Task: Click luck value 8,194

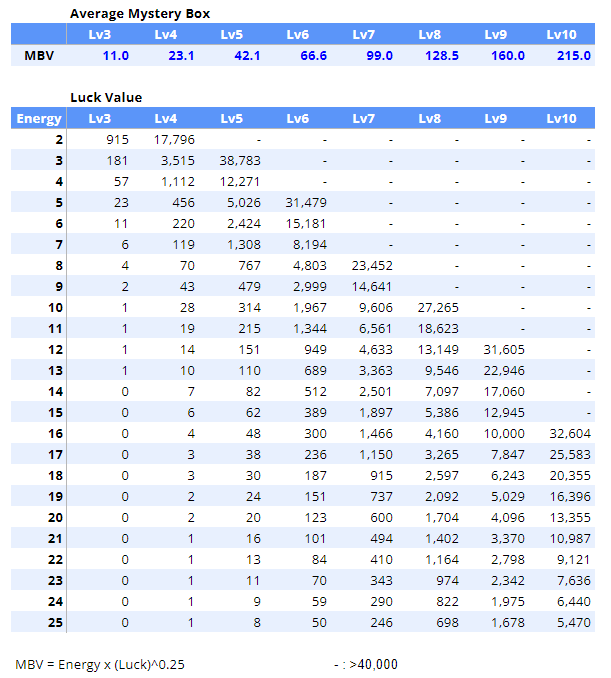Action: 310,245
